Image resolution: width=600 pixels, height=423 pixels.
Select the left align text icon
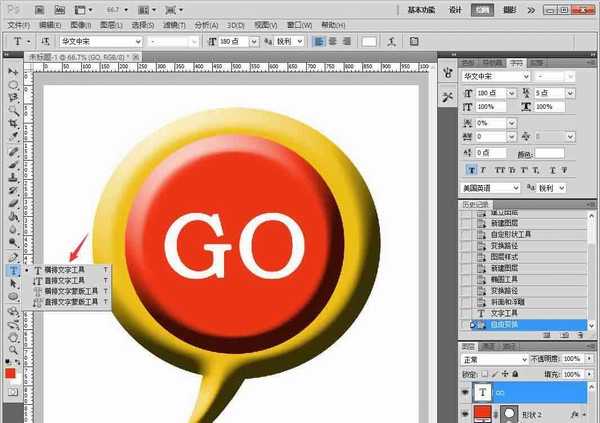click(x=318, y=41)
